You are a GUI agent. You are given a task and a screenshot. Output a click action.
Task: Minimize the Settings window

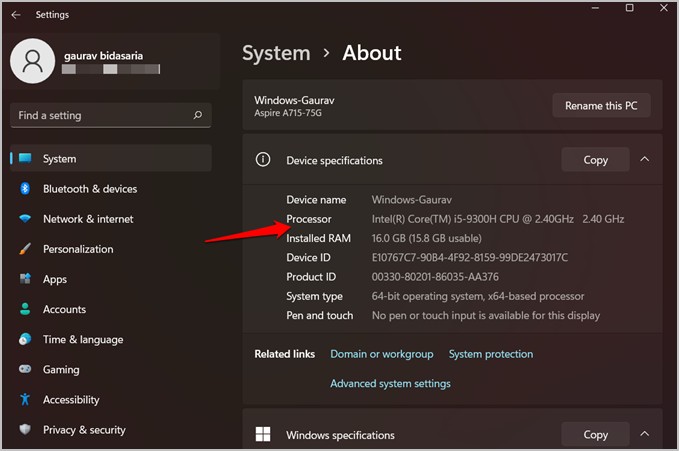click(595, 8)
